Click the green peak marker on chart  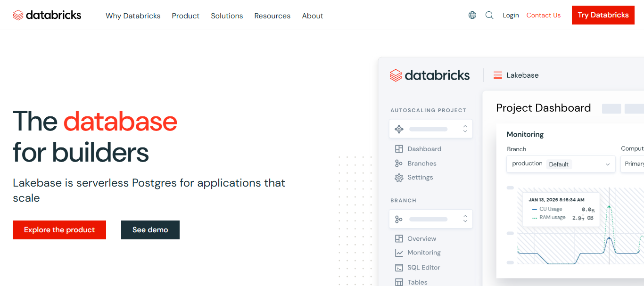[x=609, y=206]
